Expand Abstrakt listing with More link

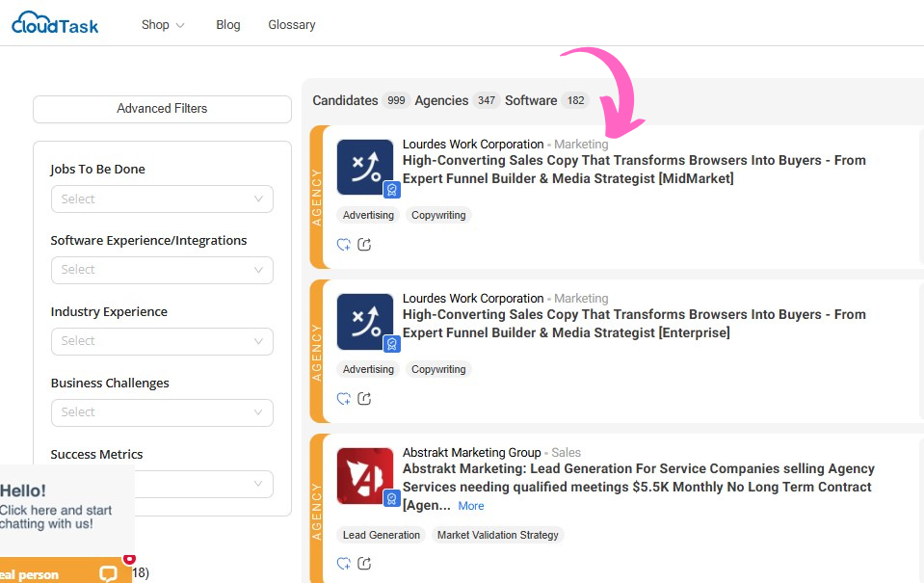(471, 506)
